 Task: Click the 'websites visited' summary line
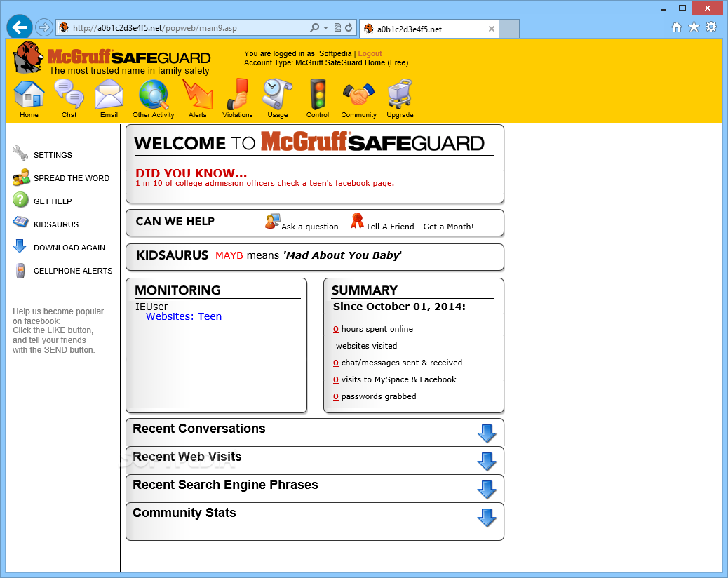[x=366, y=346]
